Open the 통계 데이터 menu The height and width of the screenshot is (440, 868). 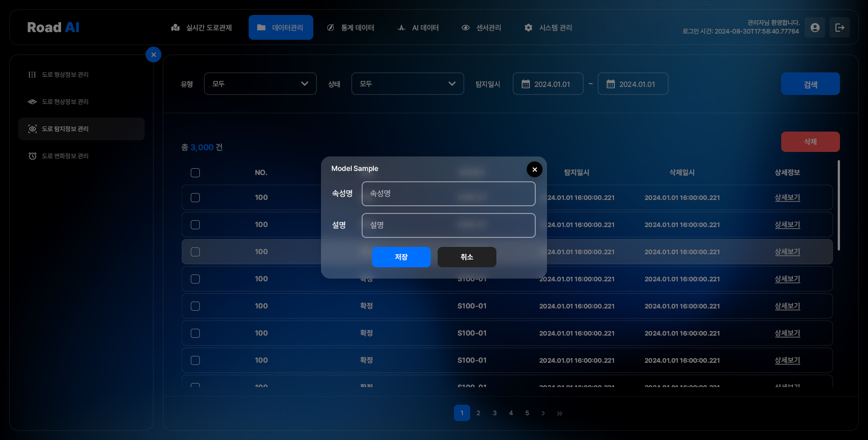(x=351, y=28)
